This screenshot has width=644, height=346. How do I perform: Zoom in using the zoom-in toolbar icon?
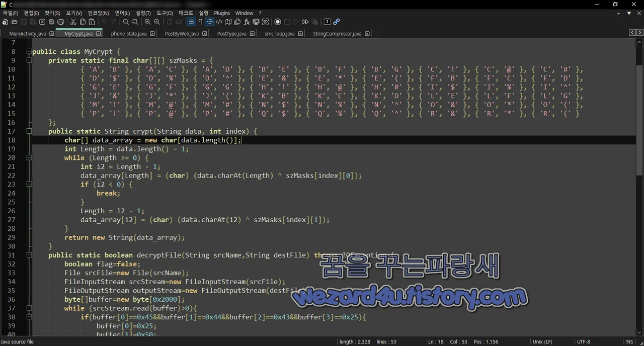coord(147,22)
